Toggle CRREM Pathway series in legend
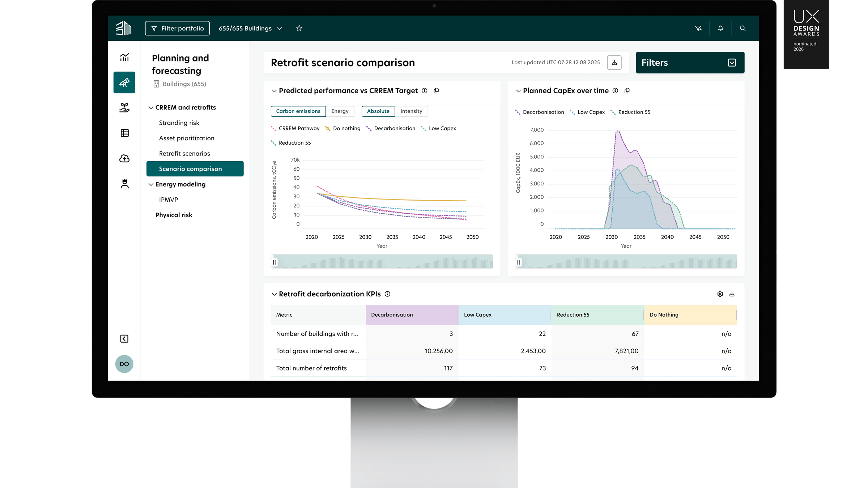The width and height of the screenshot is (868, 488). (x=295, y=128)
